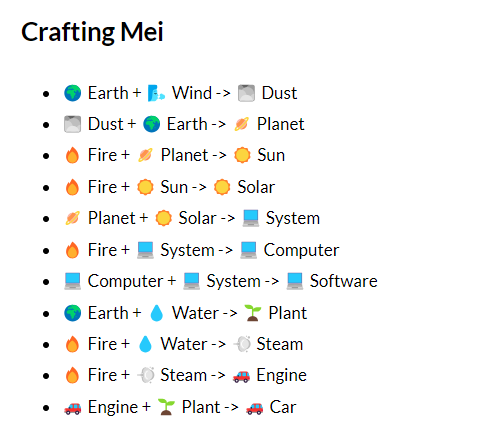Click the blue water droplet in Plant recipe
The height and width of the screenshot is (424, 502).
[x=157, y=313]
